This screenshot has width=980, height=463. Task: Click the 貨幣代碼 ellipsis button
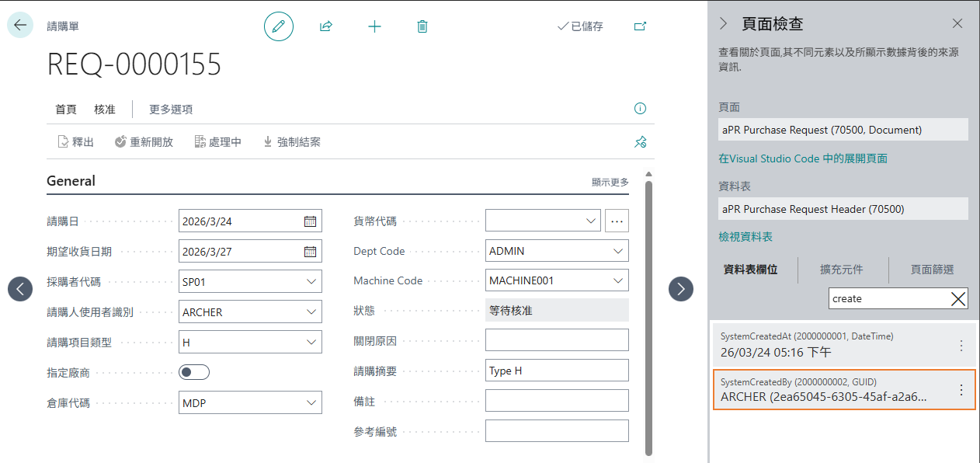617,221
